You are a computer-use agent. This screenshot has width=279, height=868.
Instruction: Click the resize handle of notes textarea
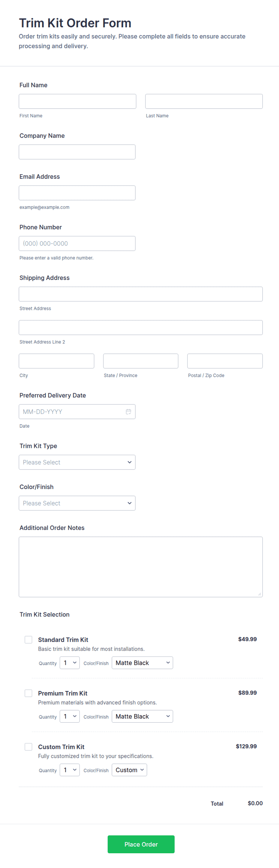point(260,594)
